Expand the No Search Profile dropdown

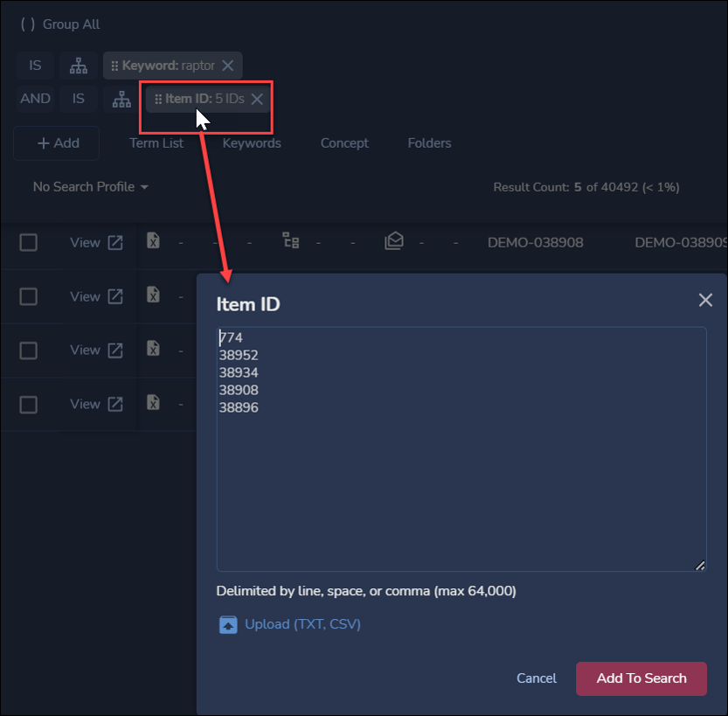tap(90, 187)
